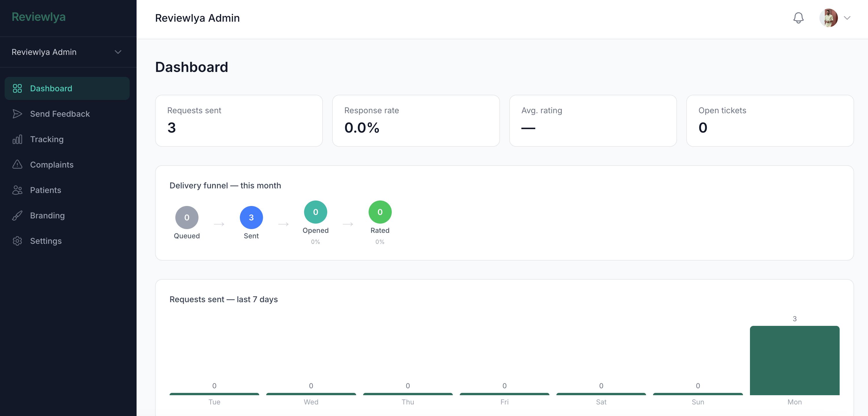The image size is (868, 416).
Task: Click the Open tickets stat card
Action: pyautogui.click(x=770, y=120)
